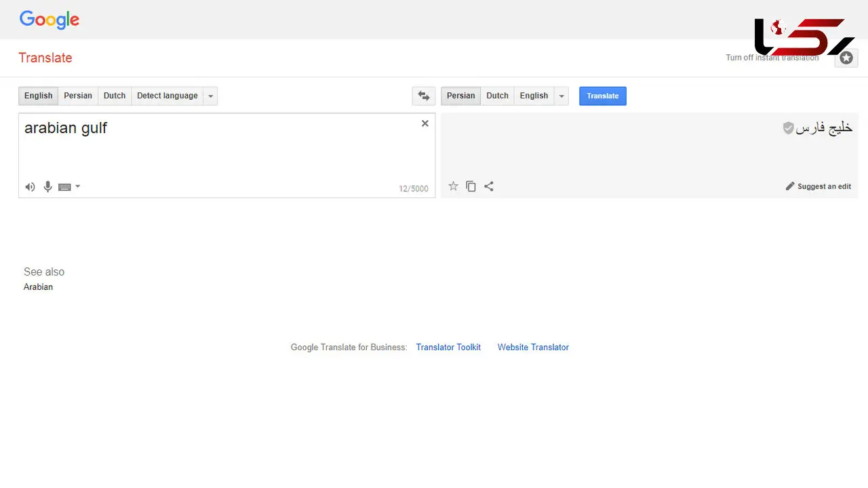Select Persian as target language
This screenshot has height=488, width=868.
tap(461, 96)
